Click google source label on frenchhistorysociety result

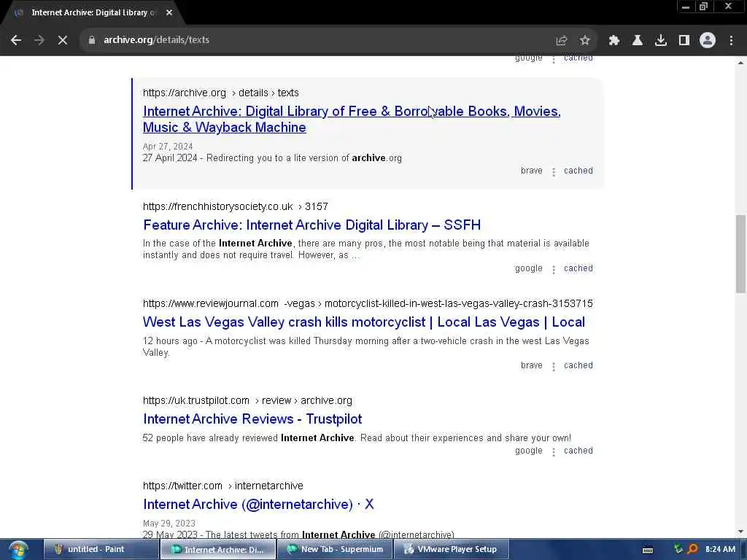tap(529, 268)
